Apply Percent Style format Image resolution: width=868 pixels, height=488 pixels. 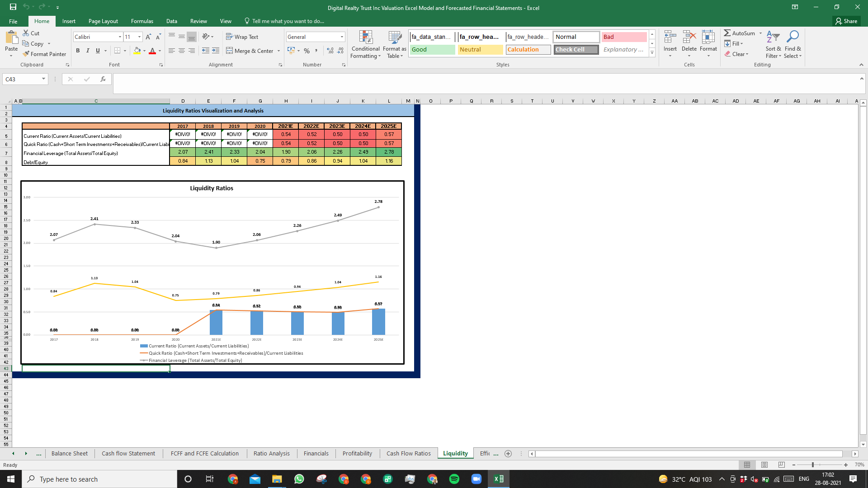[307, 51]
